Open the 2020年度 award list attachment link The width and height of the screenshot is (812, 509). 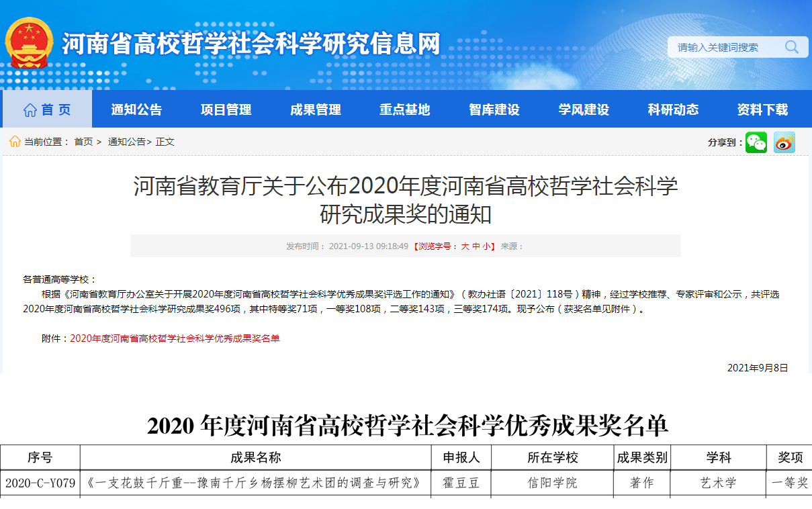click(175, 338)
